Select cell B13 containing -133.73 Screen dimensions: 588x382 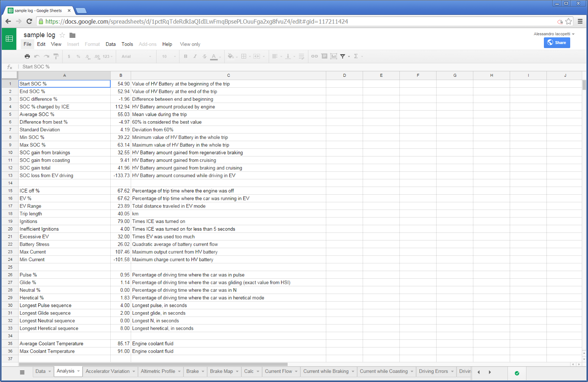click(121, 175)
